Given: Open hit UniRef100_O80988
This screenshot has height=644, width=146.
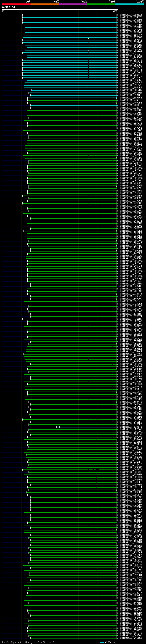Looking at the screenshot, I should (x=131, y=22).
